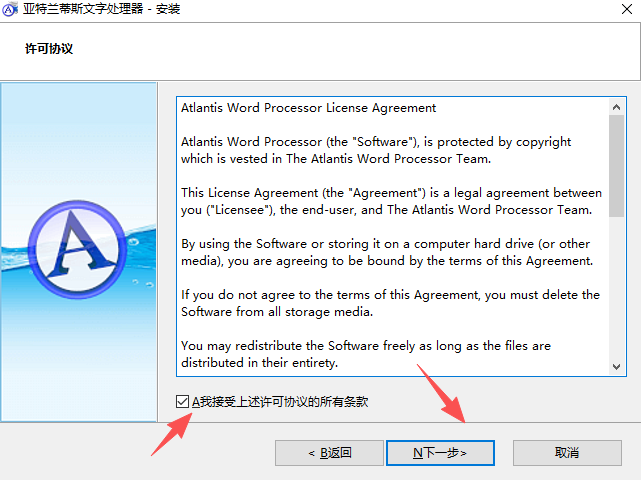Click the line "distributed in their entirety."

tap(259, 363)
